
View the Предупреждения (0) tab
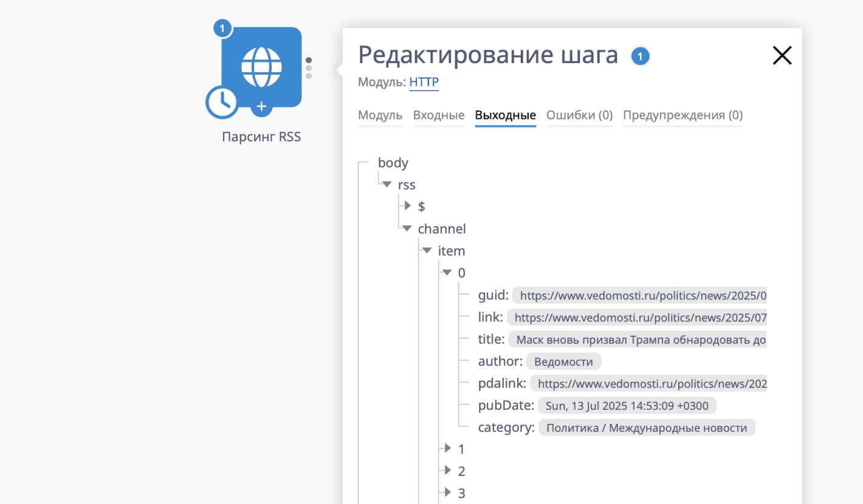point(682,115)
